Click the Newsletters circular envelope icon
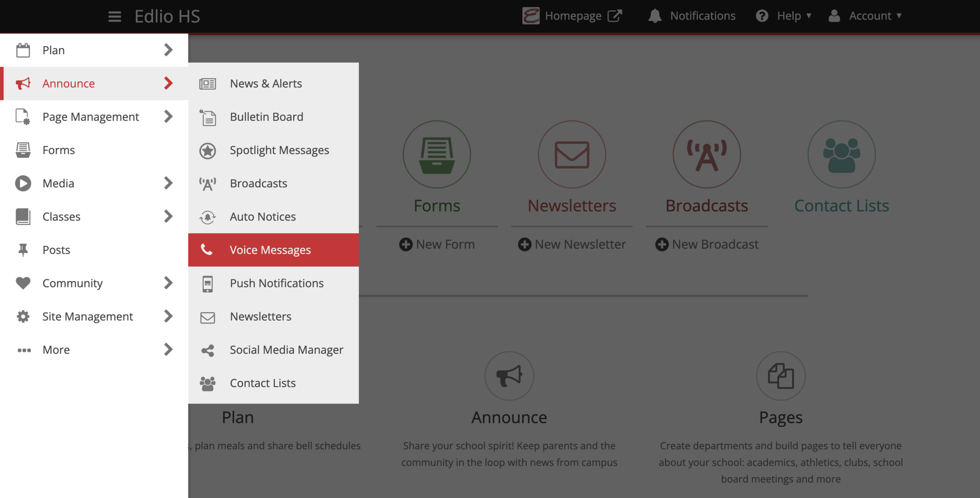This screenshot has height=498, width=980. (572, 154)
